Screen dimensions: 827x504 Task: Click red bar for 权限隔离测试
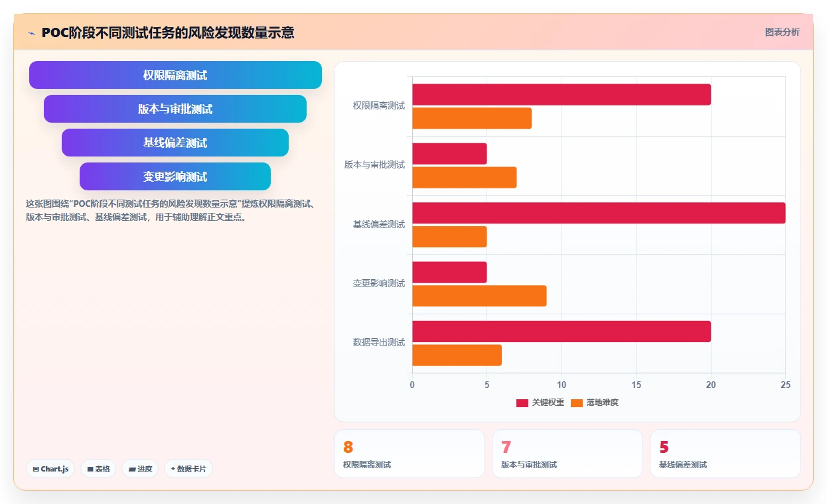pos(562,94)
